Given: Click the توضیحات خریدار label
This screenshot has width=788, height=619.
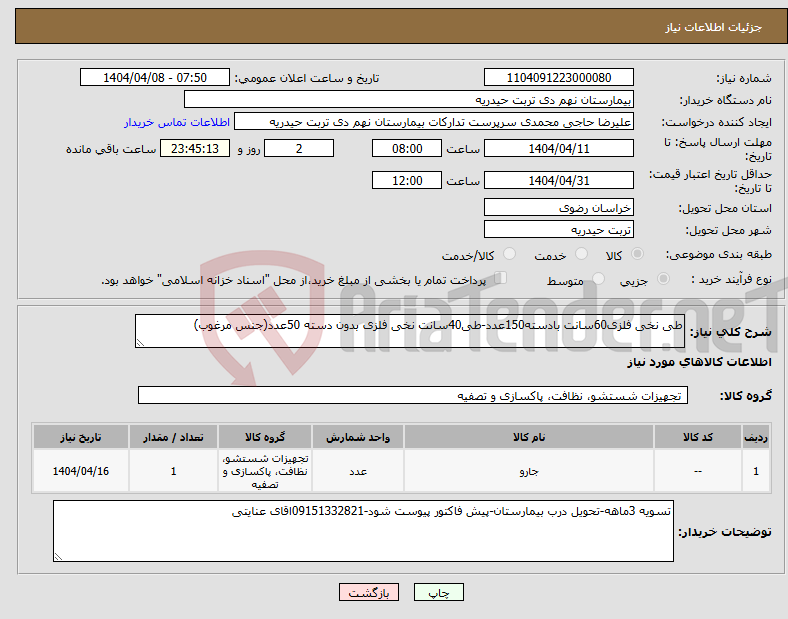Looking at the screenshot, I should [x=725, y=532].
